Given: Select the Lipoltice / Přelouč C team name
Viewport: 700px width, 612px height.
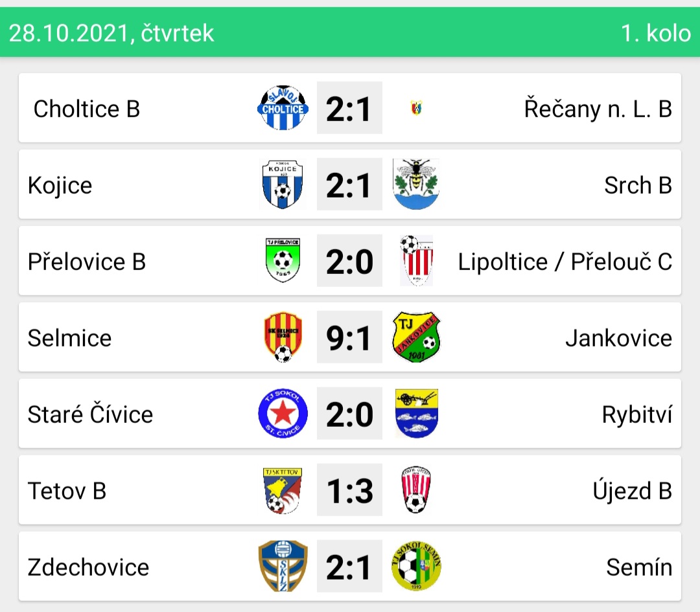Looking at the screenshot, I should click(565, 262).
